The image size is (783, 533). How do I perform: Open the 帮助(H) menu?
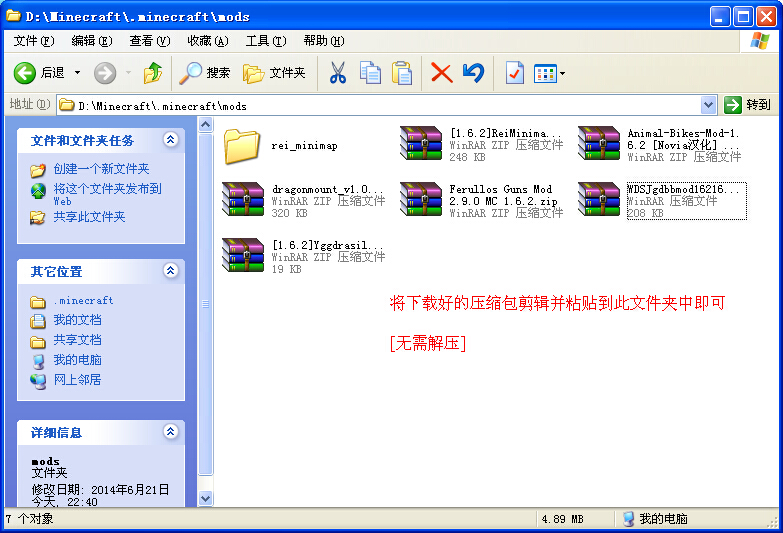pyautogui.click(x=324, y=41)
